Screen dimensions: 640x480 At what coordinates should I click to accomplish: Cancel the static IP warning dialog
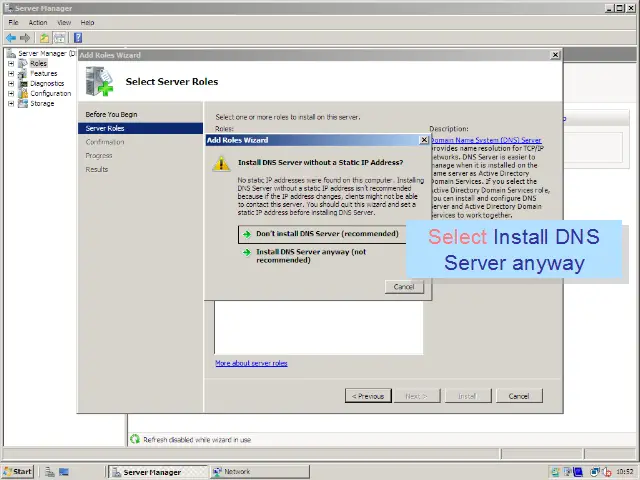pyautogui.click(x=404, y=287)
